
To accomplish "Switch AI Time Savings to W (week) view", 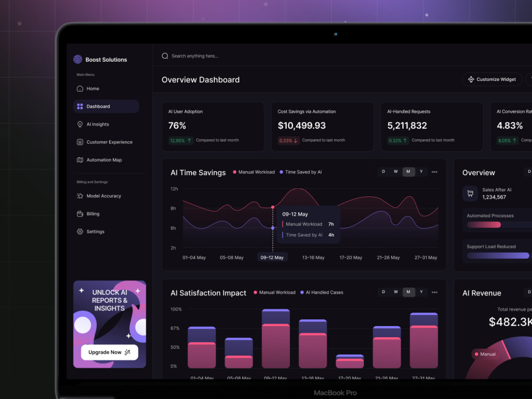I will 396,172.
